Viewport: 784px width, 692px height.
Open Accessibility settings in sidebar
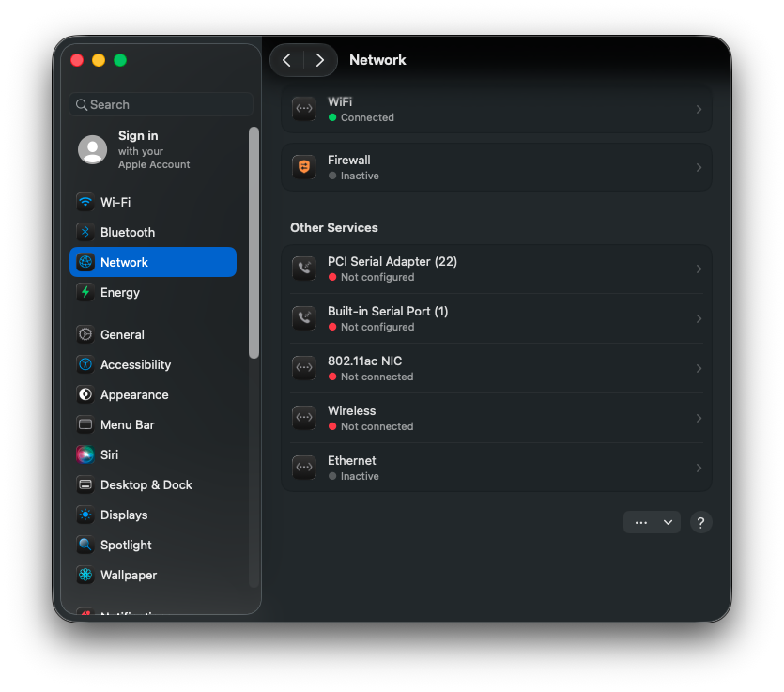pyautogui.click(x=153, y=364)
